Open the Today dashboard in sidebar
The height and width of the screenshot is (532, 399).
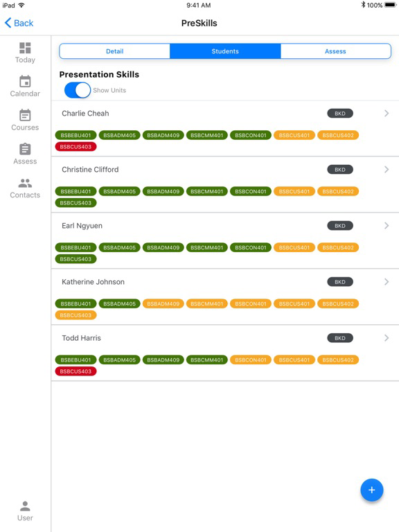point(25,53)
